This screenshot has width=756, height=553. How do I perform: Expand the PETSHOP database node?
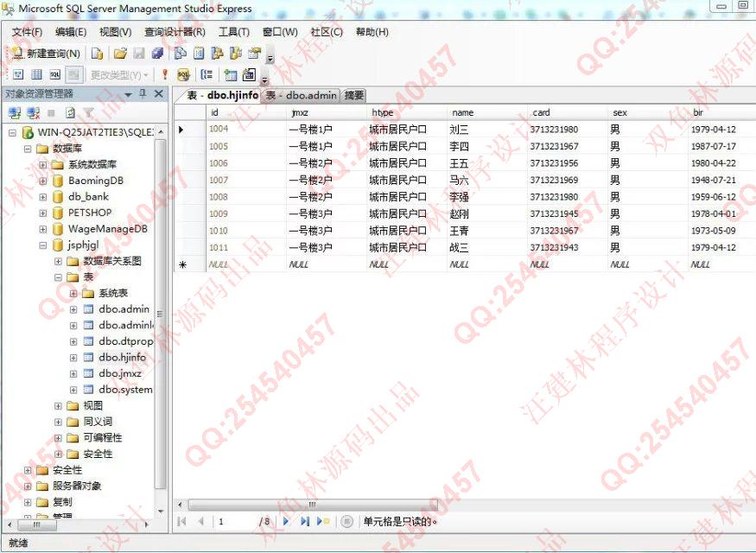[x=43, y=213]
